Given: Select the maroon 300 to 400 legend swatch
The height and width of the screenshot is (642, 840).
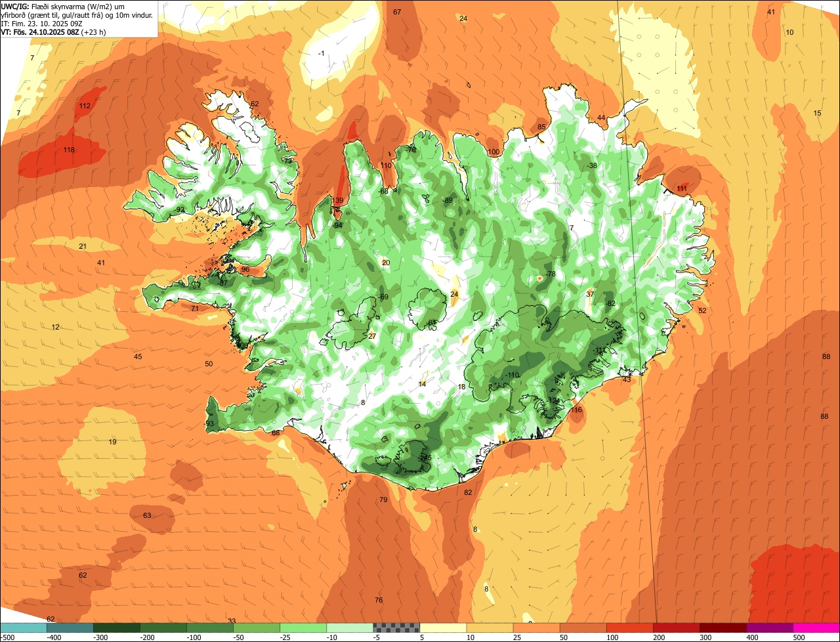Looking at the screenshot, I should pos(723,628).
